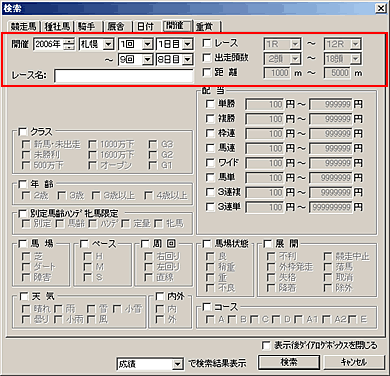Select the 日付 tab
390x376 pixels.
145,26
